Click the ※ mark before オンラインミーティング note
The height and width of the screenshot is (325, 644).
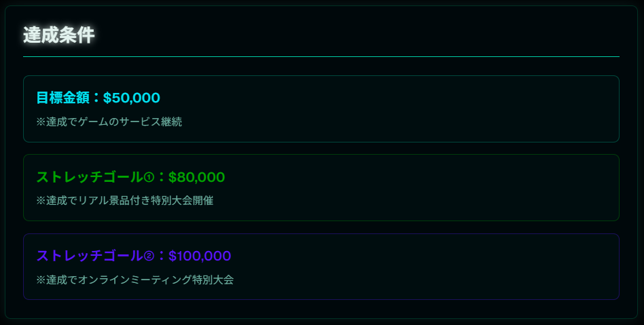tap(41, 280)
